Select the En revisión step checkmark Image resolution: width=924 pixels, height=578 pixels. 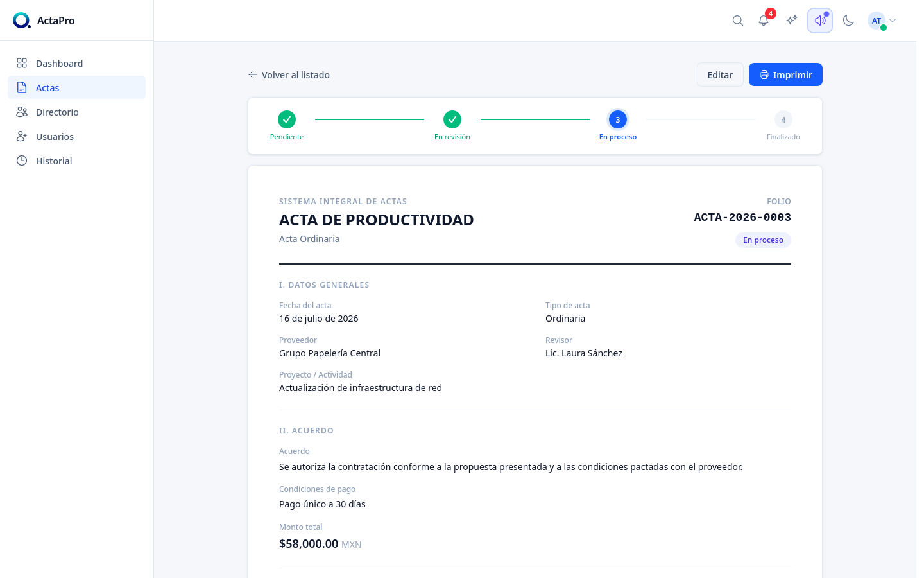click(x=452, y=119)
